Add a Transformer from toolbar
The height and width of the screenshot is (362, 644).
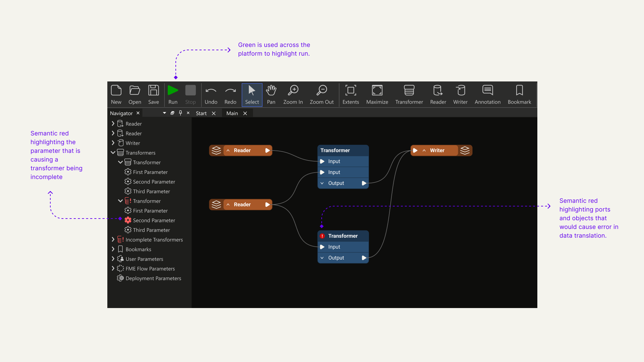point(409,94)
